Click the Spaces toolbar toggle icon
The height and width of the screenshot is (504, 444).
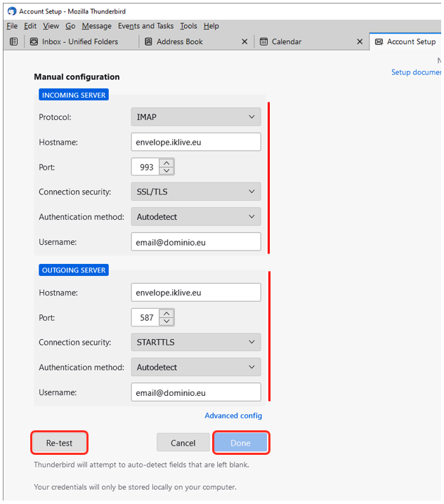(14, 41)
